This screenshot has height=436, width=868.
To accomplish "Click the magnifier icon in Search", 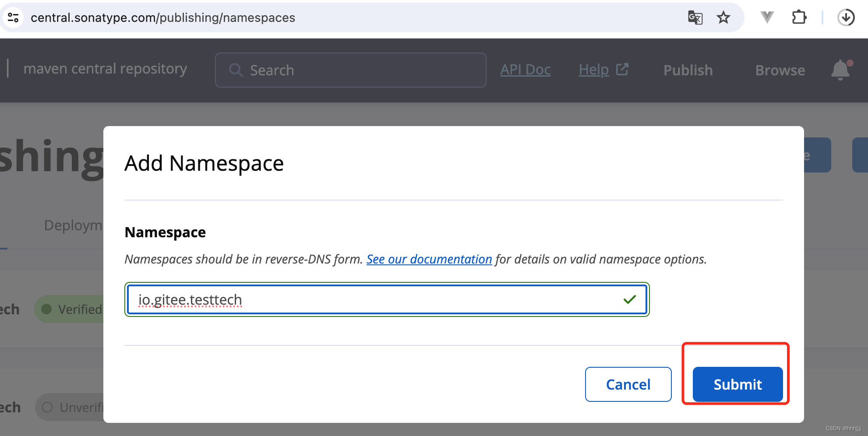I will coord(236,70).
